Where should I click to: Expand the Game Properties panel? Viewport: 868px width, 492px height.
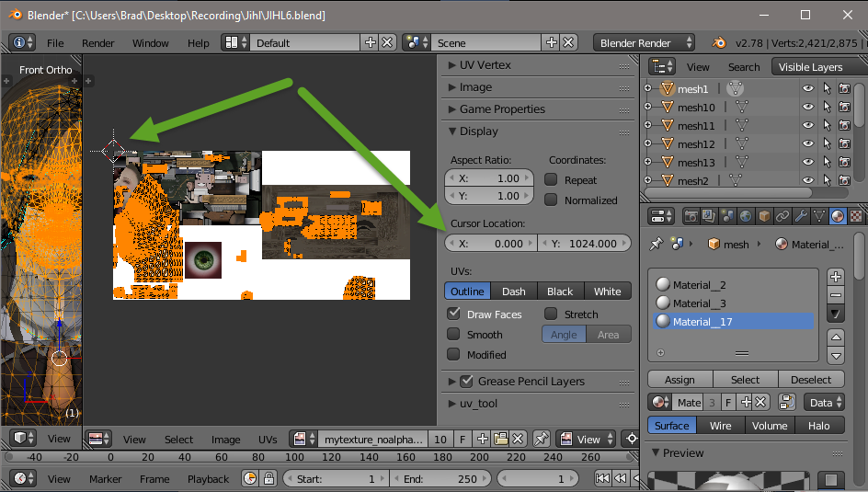pos(451,109)
